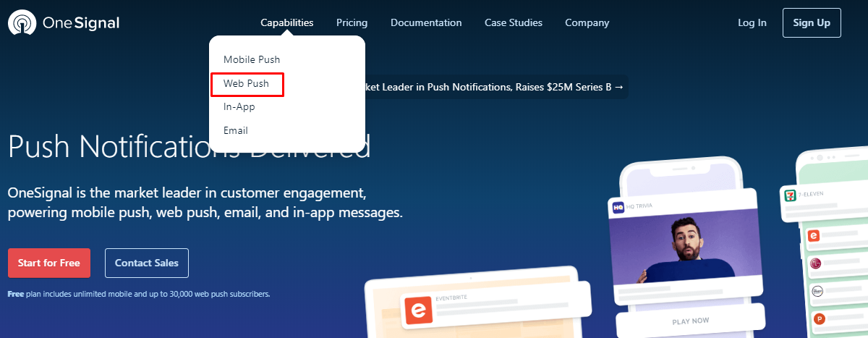Image resolution: width=868 pixels, height=338 pixels.
Task: Select Email from dropdown
Action: click(236, 131)
